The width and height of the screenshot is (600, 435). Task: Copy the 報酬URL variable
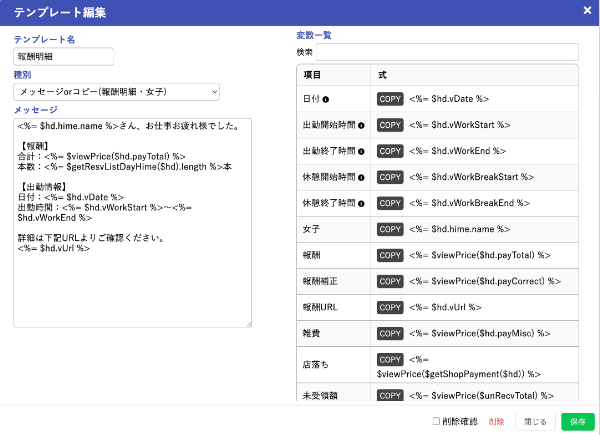click(x=390, y=307)
